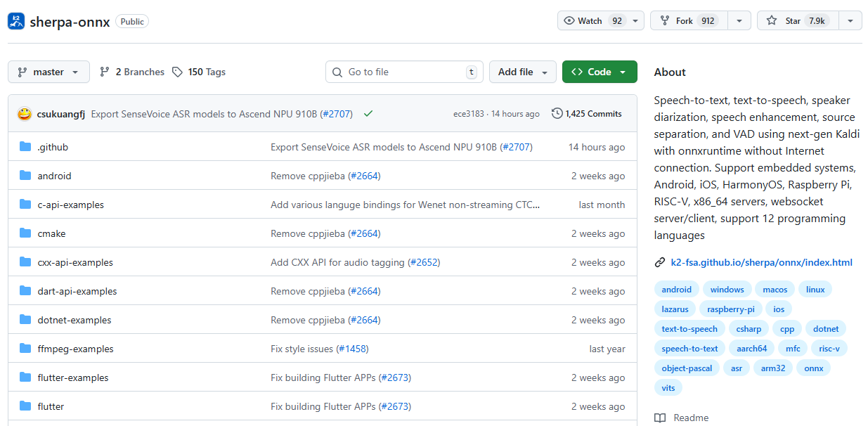Click the green commit status checkmark
The width and height of the screenshot is (868, 426).
[368, 113]
